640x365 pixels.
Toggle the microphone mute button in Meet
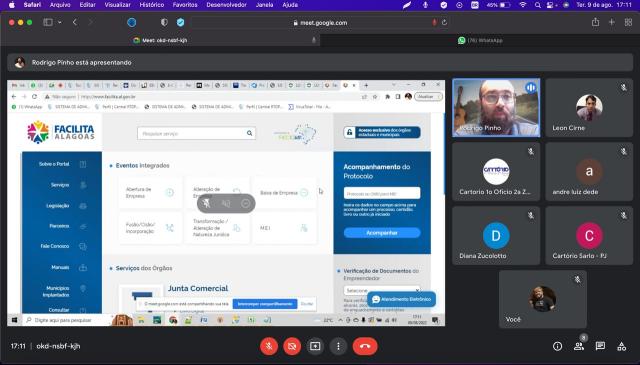[x=269, y=346]
